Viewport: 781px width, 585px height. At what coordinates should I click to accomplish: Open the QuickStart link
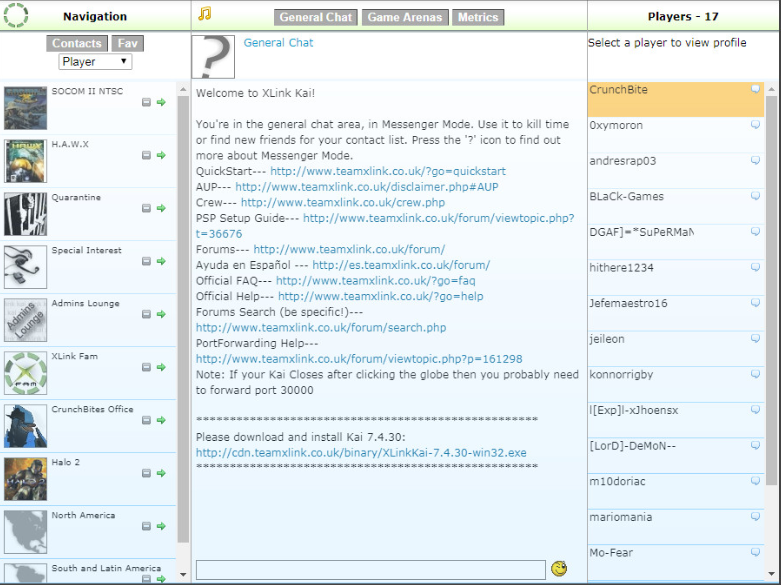388,171
